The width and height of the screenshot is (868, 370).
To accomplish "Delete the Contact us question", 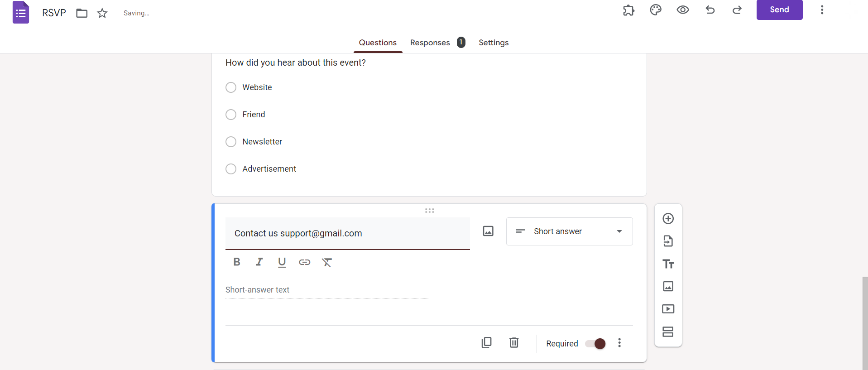I will tap(514, 343).
